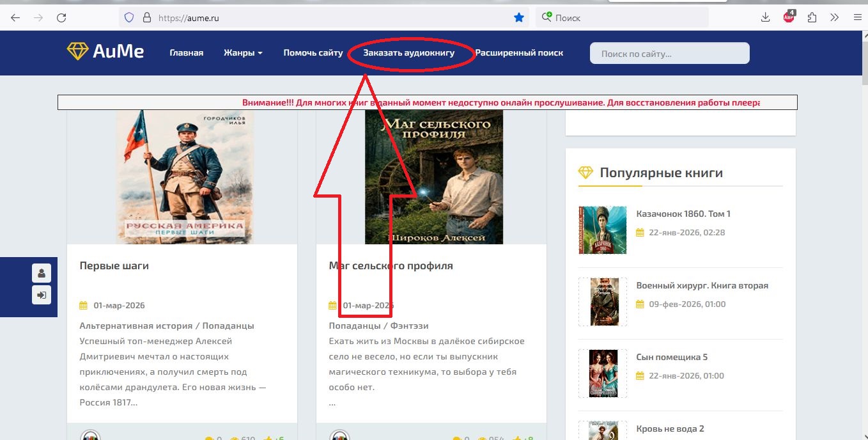The image size is (868, 440).
Task: Click the uploader avatar under Первые шаги
Action: point(90,437)
